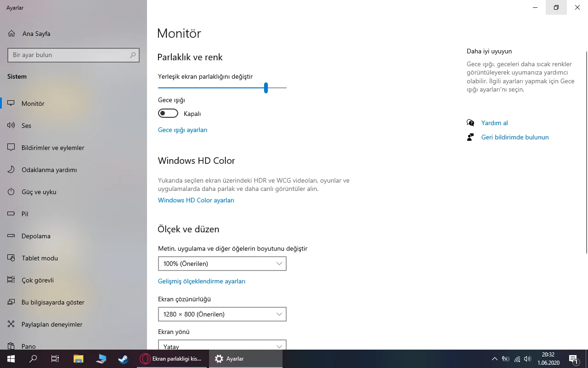Viewport: 588px width, 368px height.
Task: Open Gelişmiş ölçeklendirme ayarları link
Action: [202, 281]
